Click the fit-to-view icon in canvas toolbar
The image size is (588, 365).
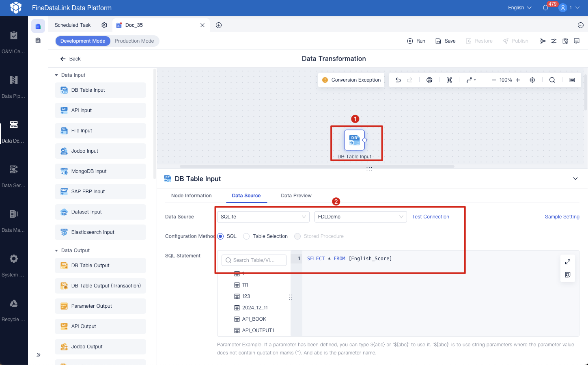point(449,80)
